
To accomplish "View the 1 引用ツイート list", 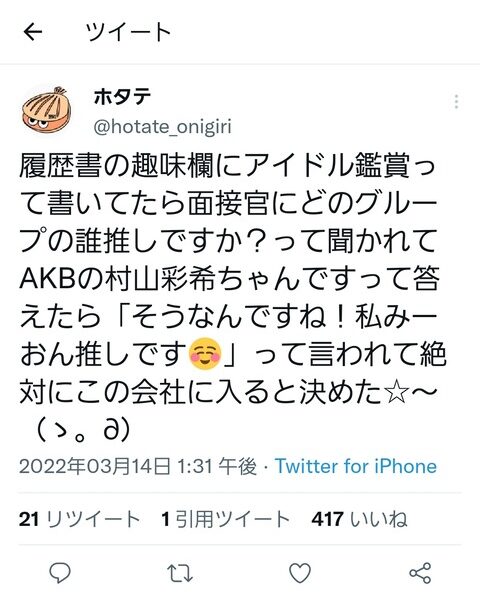I will [225, 519].
